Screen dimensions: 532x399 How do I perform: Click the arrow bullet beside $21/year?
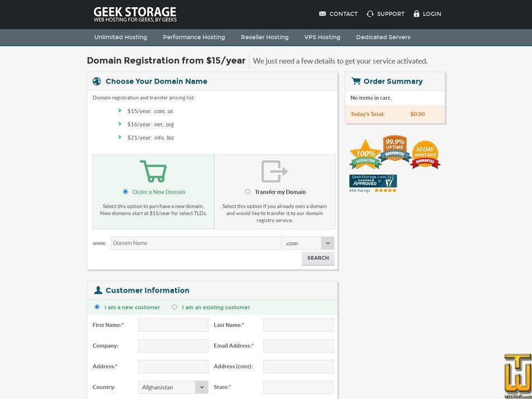120,137
